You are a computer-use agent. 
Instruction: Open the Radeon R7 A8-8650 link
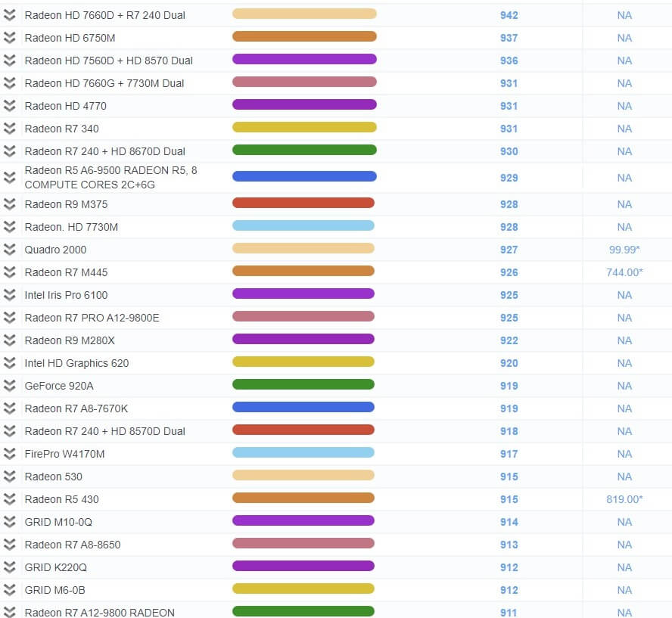(x=73, y=545)
